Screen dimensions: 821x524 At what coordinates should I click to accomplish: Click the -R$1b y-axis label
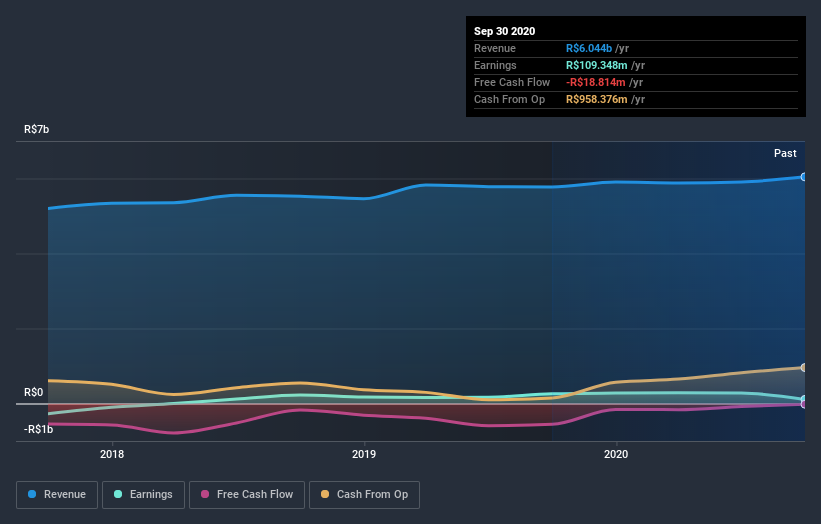point(38,429)
